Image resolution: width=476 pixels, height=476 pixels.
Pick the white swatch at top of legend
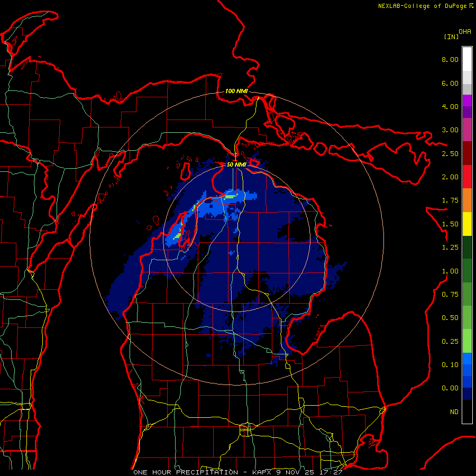[467, 59]
